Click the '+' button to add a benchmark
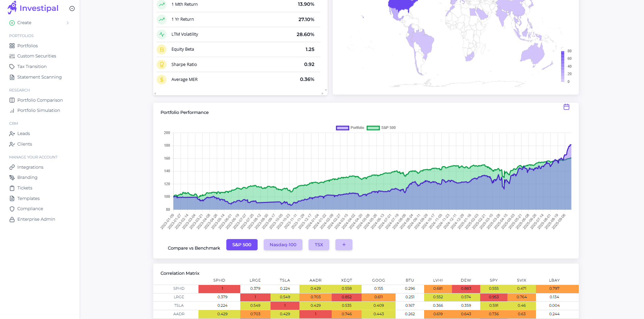 tap(344, 245)
